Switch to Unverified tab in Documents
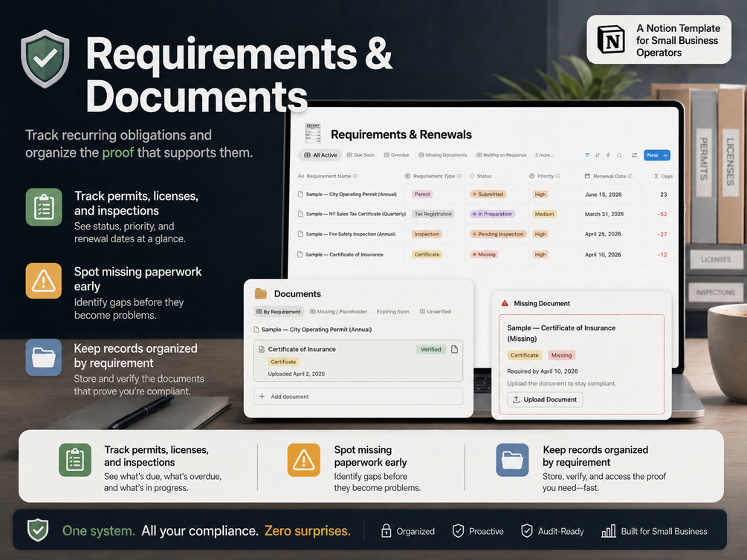747x560 pixels. (436, 311)
